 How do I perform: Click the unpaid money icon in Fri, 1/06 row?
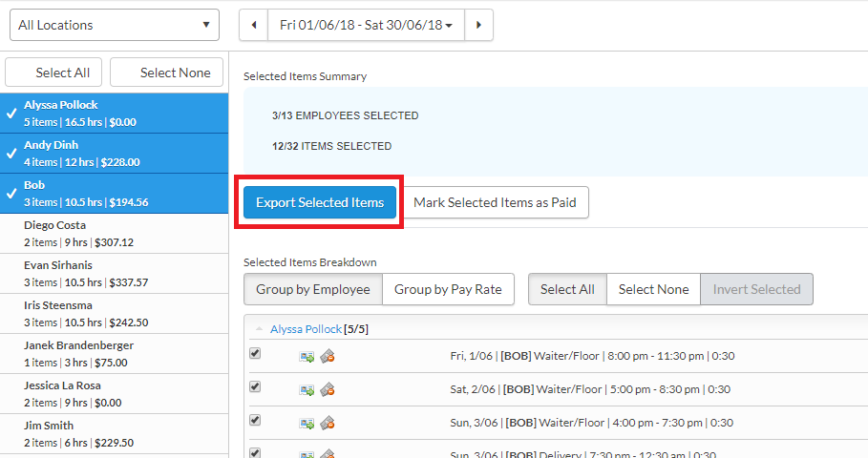click(328, 356)
